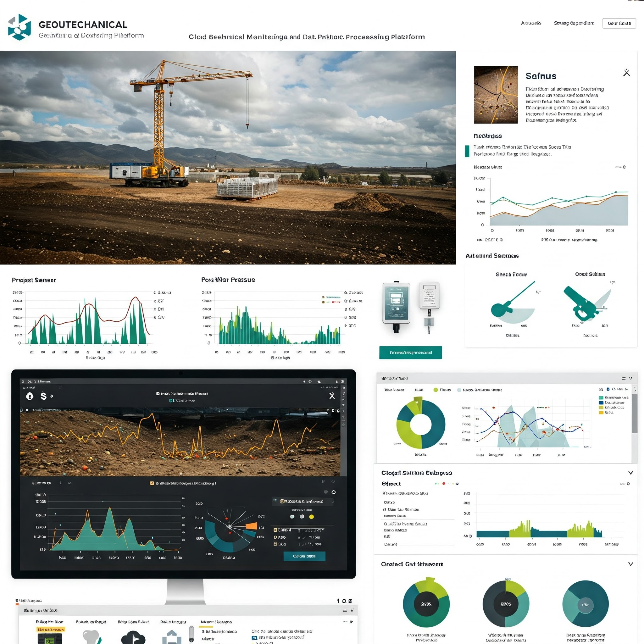
Task: Select the fourth tab in the bottom panel
Action: [173, 622]
